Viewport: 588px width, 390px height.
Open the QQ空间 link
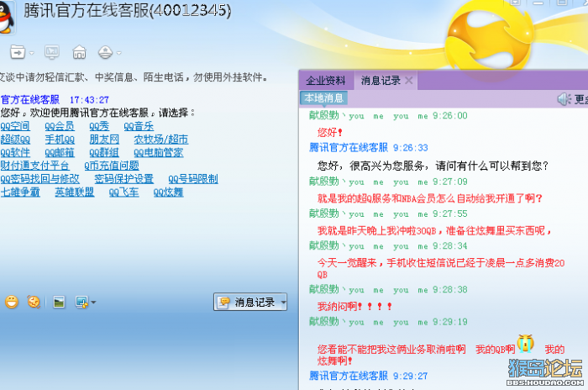(15, 126)
